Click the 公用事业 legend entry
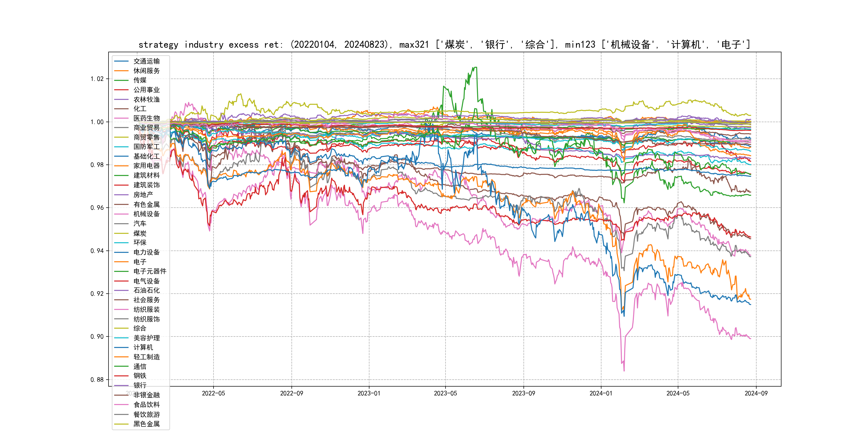868x434 pixels. [146, 90]
